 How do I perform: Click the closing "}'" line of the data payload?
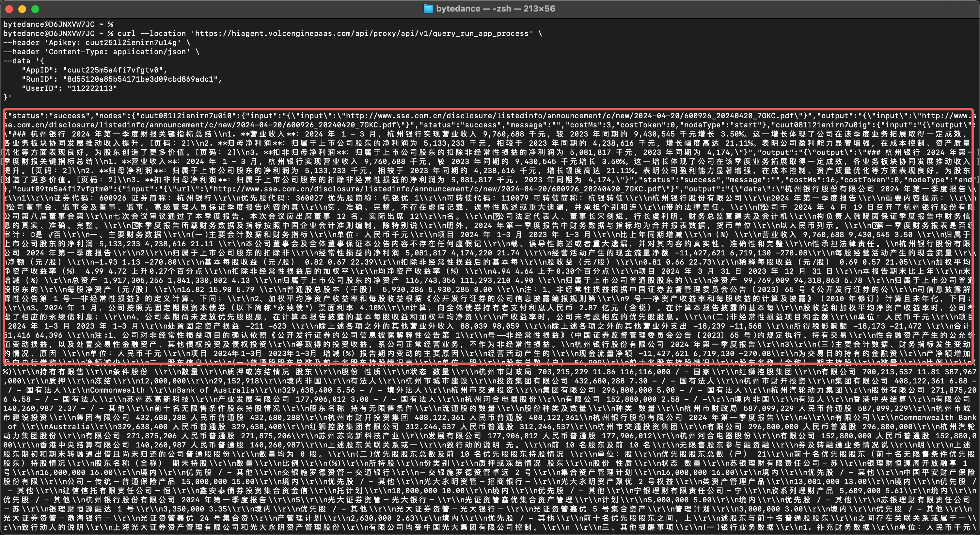(8, 97)
